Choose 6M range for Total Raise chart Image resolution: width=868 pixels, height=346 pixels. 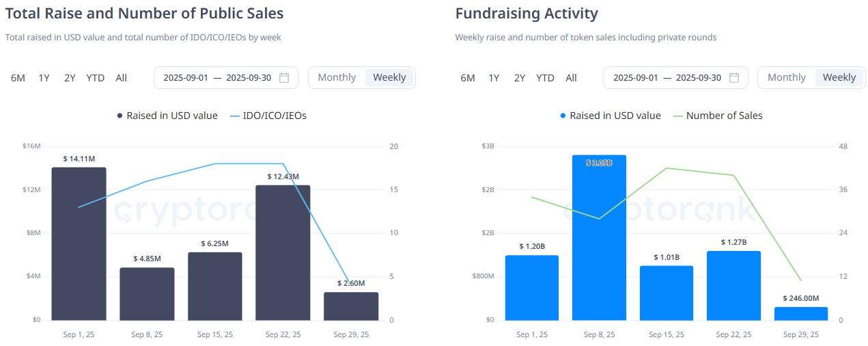18,78
